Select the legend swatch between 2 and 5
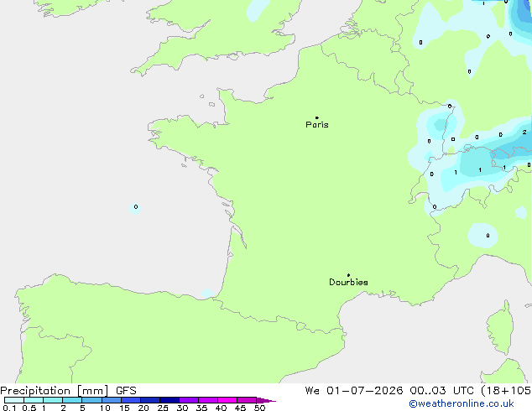Viewport: 532px width, 411px height. coord(72,400)
